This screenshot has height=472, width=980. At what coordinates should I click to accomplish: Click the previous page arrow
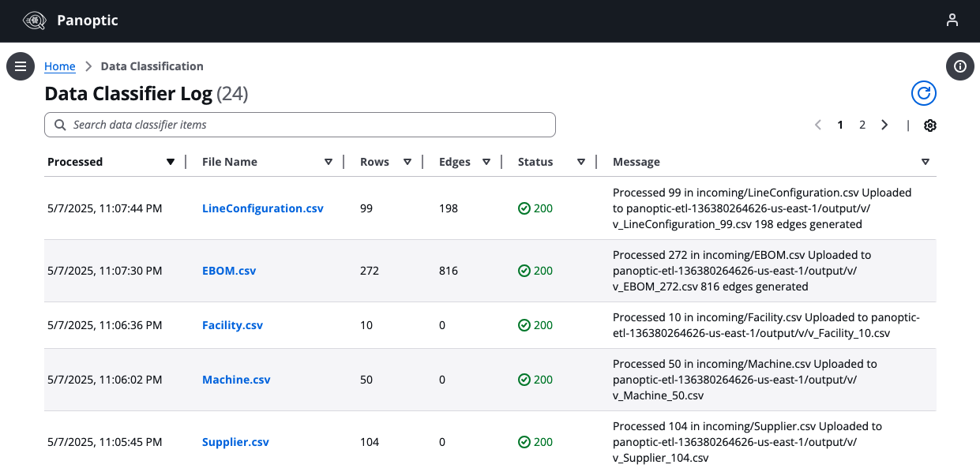point(818,125)
